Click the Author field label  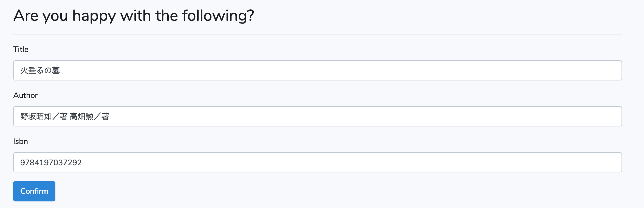coord(26,95)
